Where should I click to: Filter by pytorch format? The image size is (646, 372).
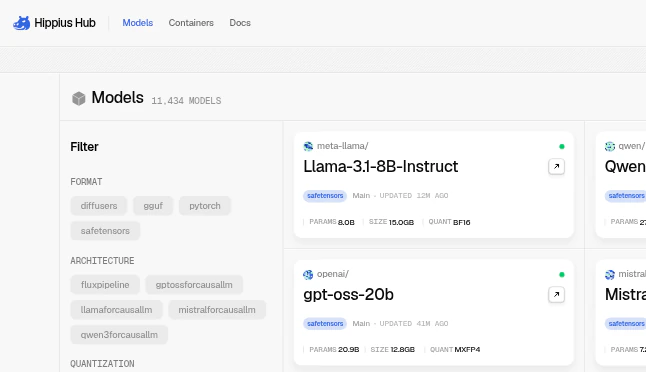point(205,206)
